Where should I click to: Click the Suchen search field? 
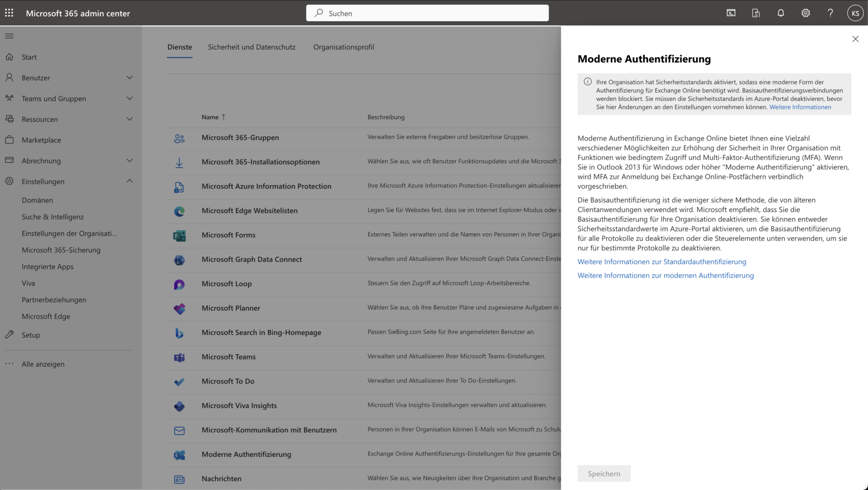(x=427, y=13)
